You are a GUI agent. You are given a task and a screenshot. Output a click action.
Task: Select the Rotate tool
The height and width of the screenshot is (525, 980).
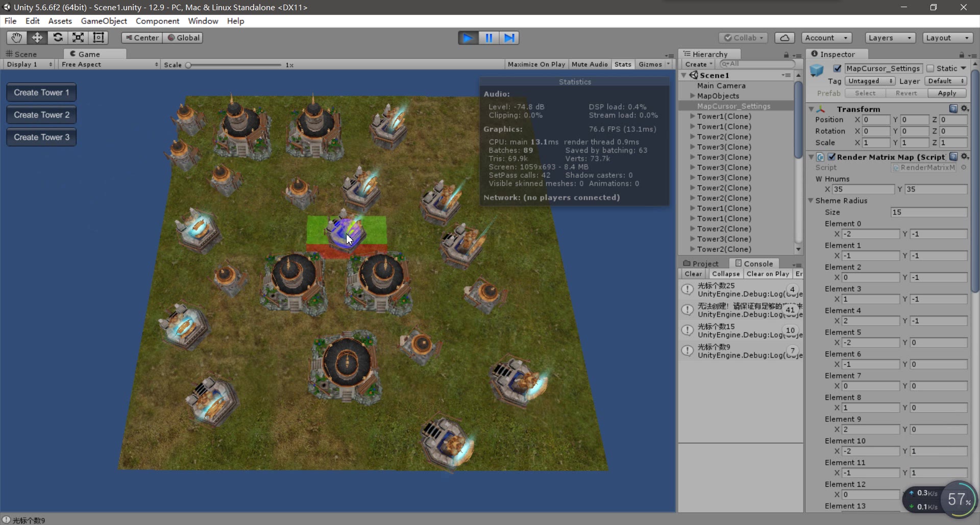click(x=58, y=37)
